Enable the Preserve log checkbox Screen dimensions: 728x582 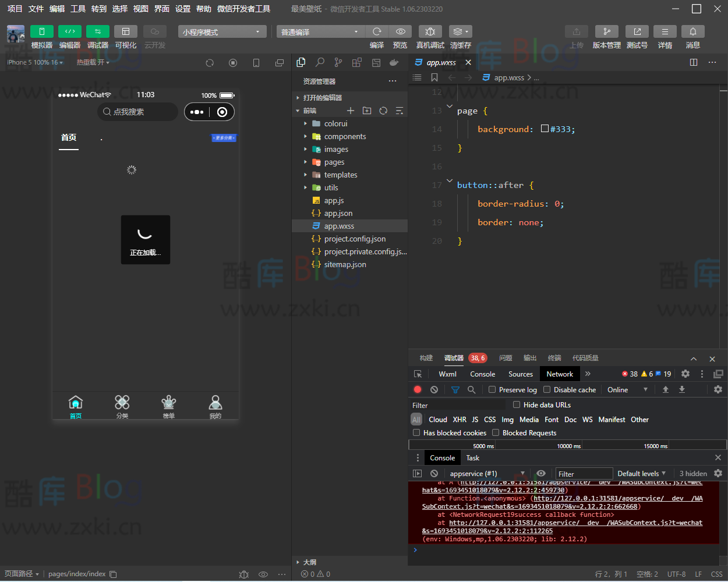tap(492, 390)
